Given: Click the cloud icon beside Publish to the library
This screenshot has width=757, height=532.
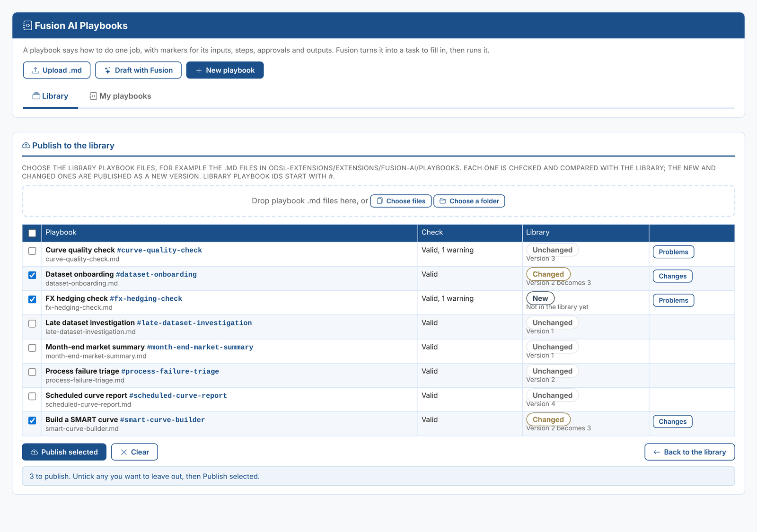Looking at the screenshot, I should 26,146.
